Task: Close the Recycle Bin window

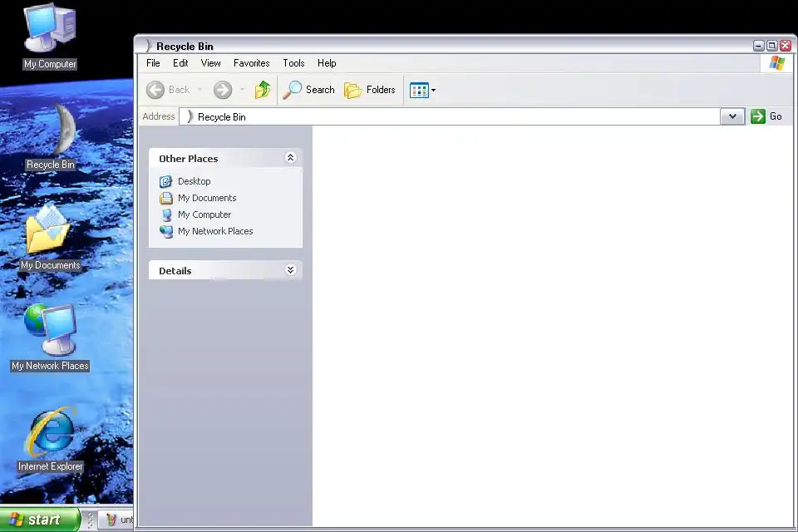Action: [x=786, y=46]
